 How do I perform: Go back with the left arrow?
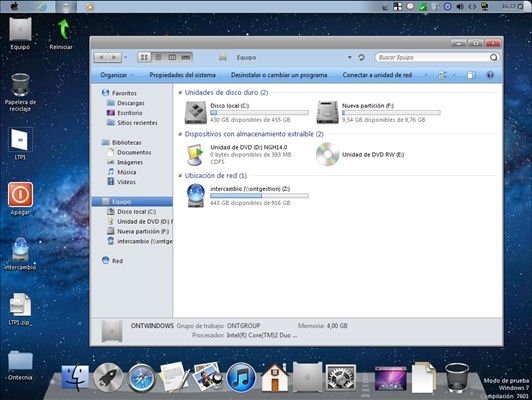click(x=101, y=57)
